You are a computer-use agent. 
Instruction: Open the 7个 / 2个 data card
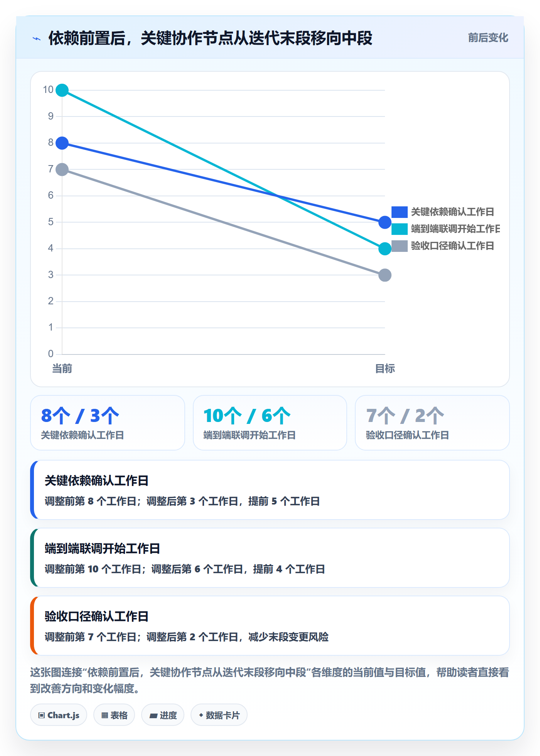tap(432, 423)
